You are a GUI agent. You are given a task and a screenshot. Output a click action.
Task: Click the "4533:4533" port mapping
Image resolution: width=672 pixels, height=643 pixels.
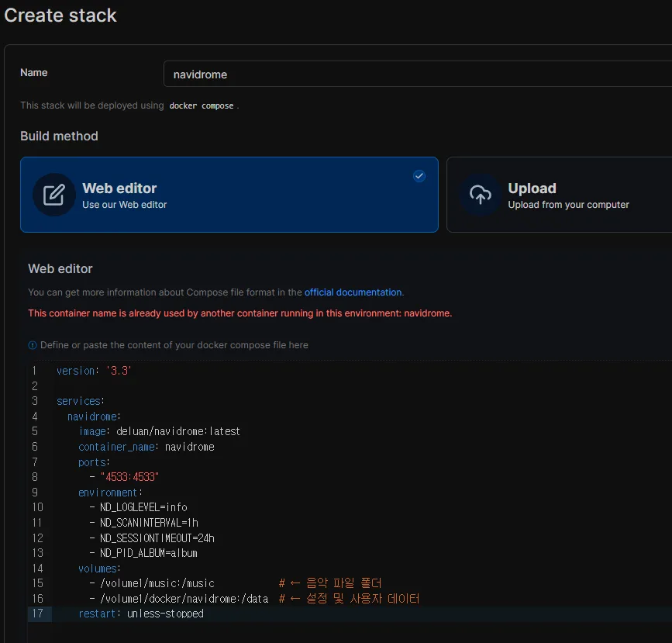coord(129,477)
